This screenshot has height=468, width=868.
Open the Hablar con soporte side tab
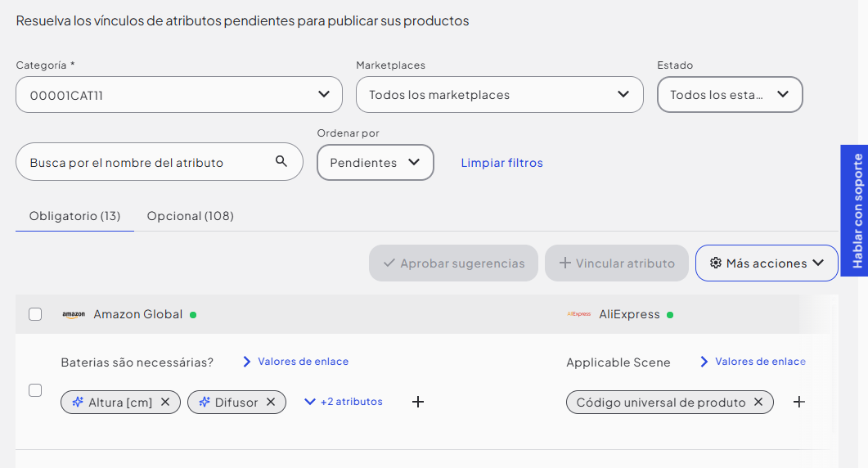(854, 210)
